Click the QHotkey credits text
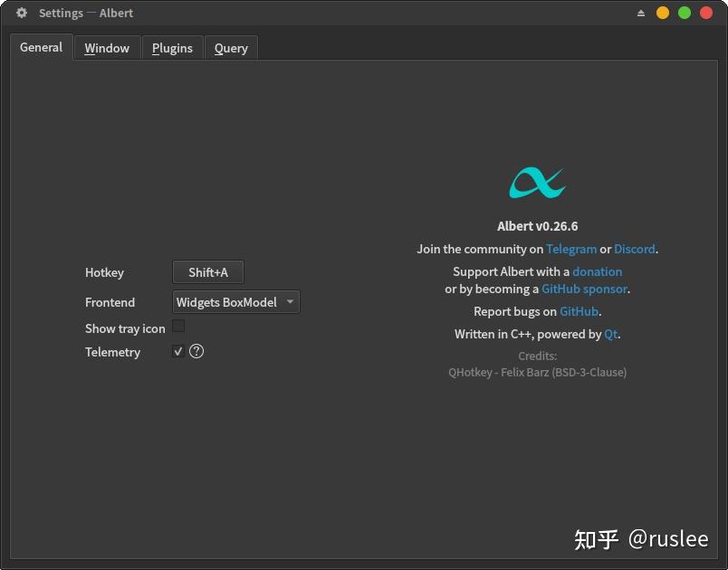The width and height of the screenshot is (728, 570). tap(538, 372)
